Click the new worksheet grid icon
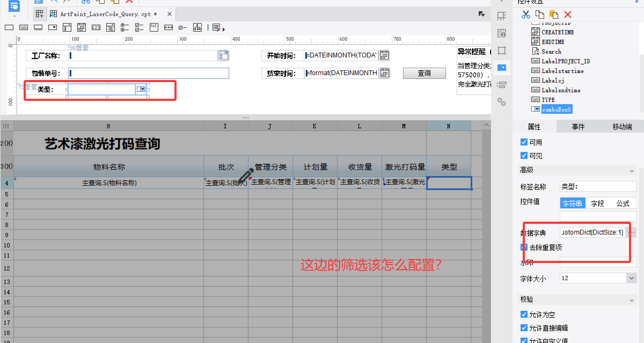Image resolution: width=644 pixels, height=343 pixels. tap(39, 14)
